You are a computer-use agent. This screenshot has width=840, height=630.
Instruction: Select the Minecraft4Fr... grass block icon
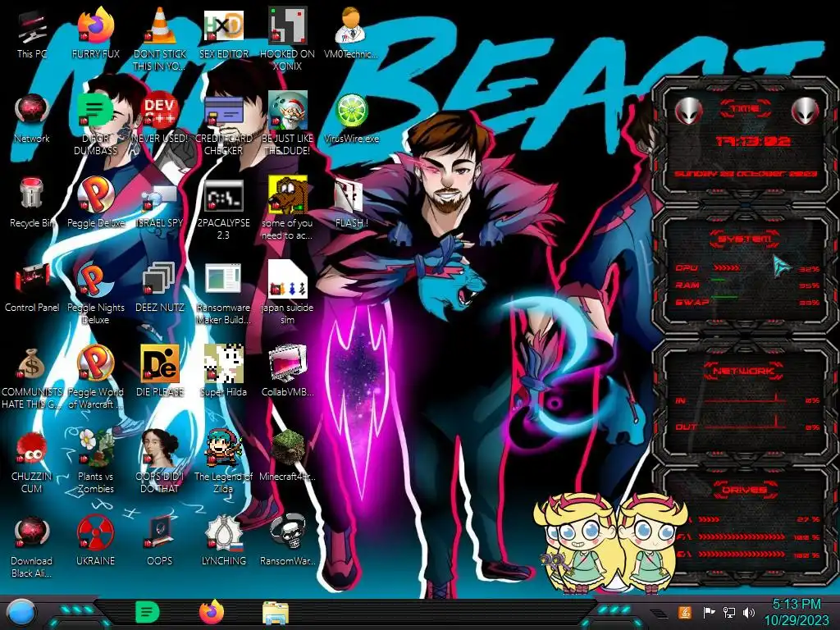[287, 455]
